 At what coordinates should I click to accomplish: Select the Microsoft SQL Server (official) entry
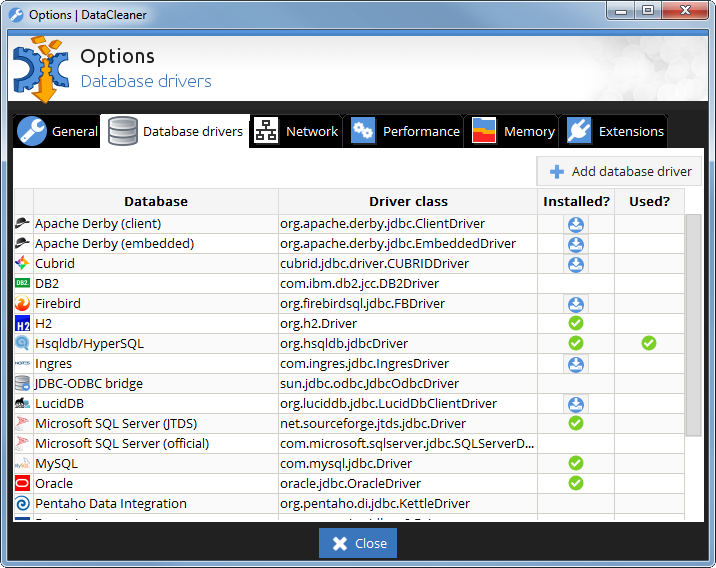[x=122, y=443]
